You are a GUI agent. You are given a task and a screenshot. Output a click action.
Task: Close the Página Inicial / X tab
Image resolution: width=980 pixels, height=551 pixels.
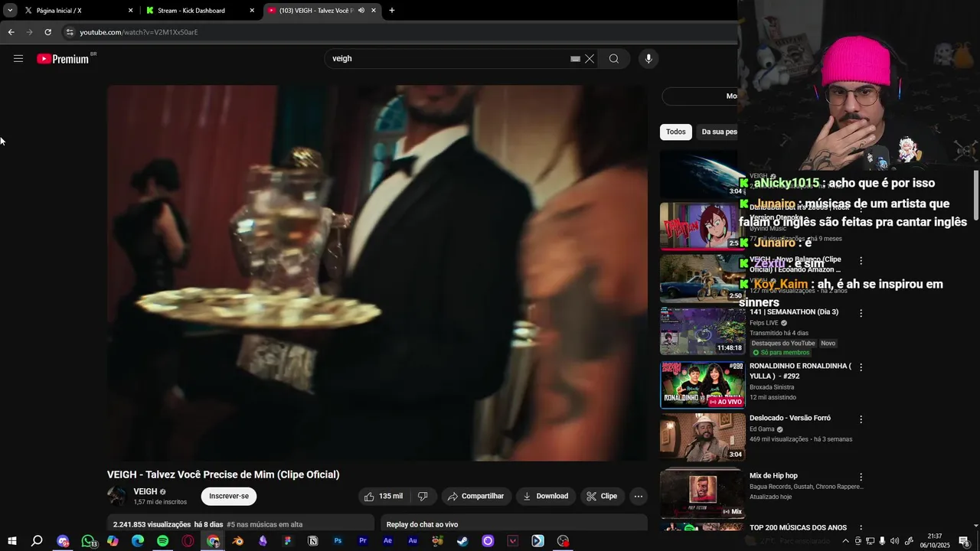pos(130,11)
